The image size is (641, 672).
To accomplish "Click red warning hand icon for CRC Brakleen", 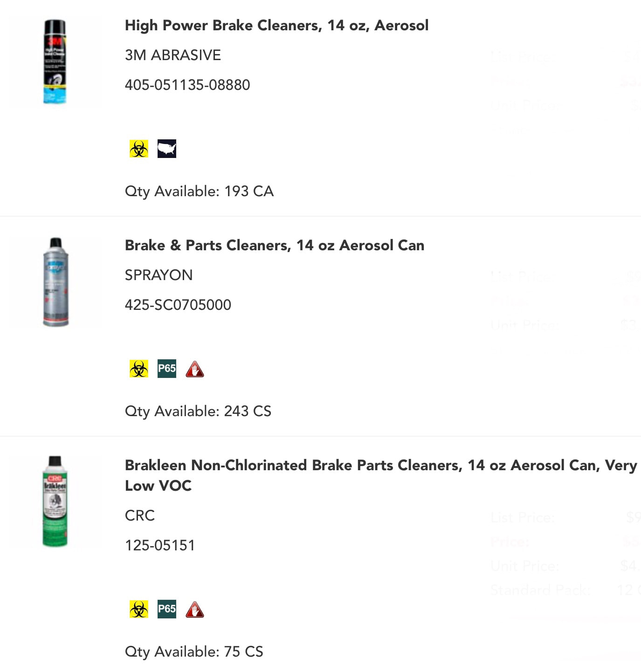I will [195, 610].
